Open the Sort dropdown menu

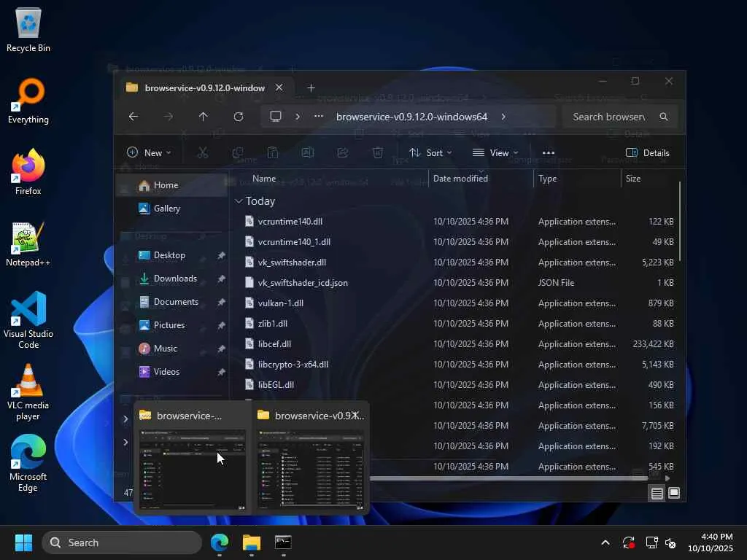click(x=430, y=153)
